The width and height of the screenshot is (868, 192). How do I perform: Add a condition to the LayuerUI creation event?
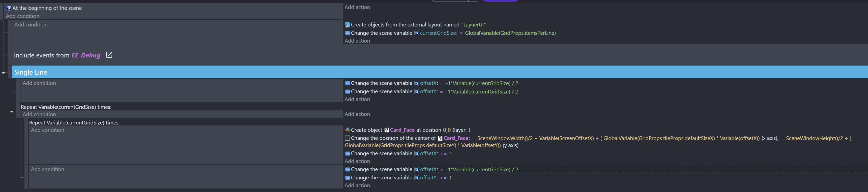(31, 25)
